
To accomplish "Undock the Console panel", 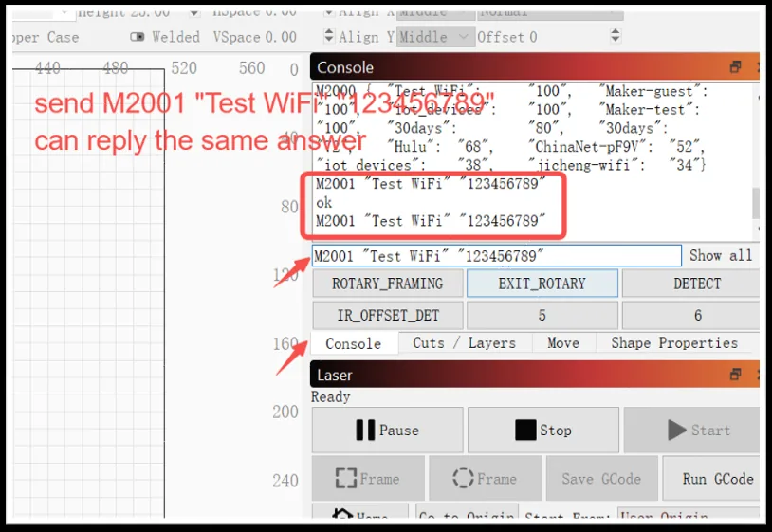I will pyautogui.click(x=736, y=67).
